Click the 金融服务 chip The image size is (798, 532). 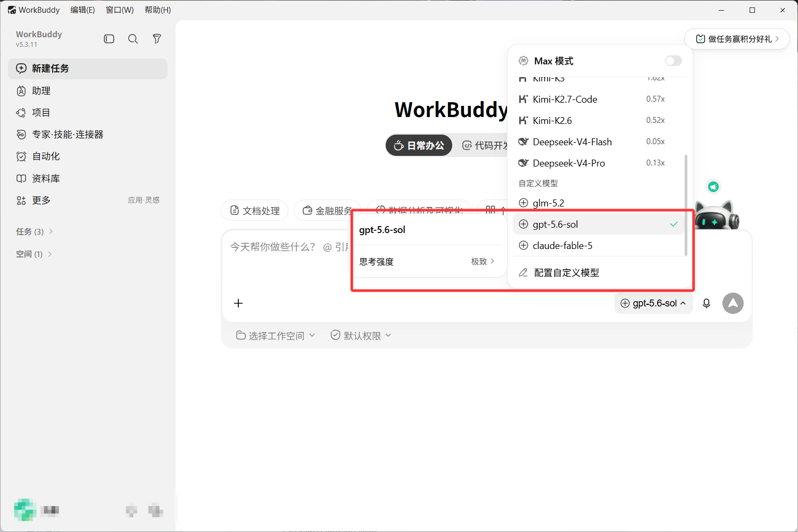[x=328, y=211]
